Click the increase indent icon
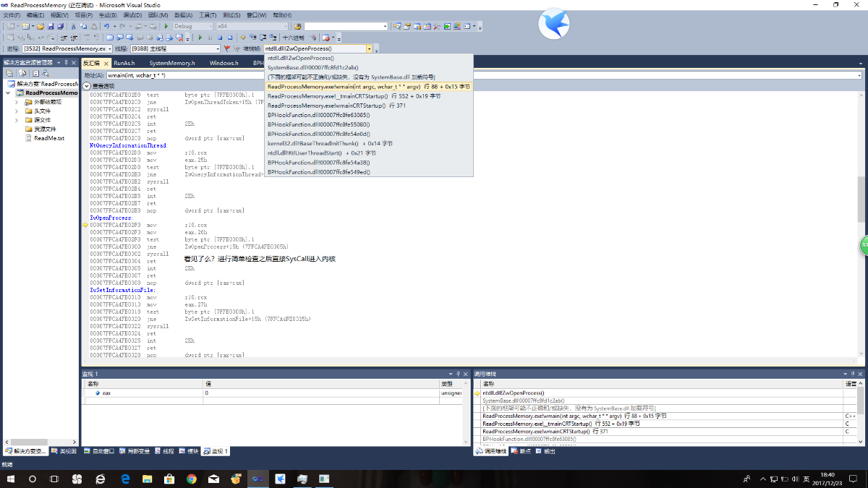The width and height of the screenshot is (868, 488). 74,38
